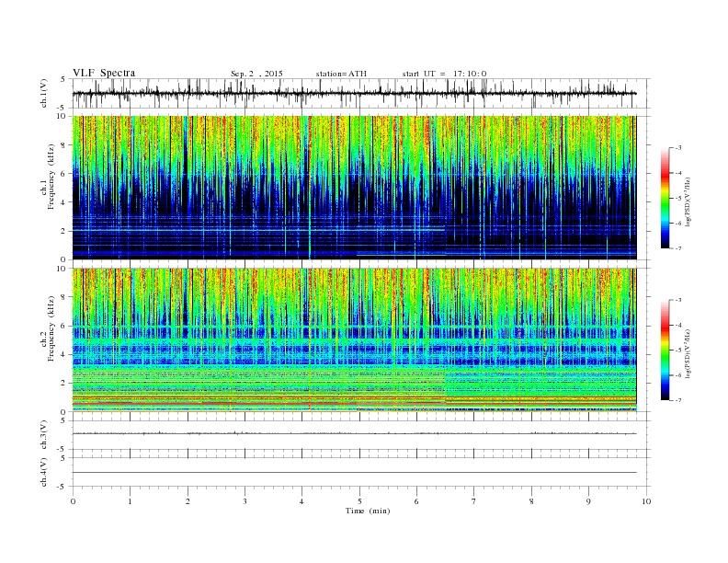The height and width of the screenshot is (563, 728).
Task: Select the "Time (min)" axis title
Action: pyautogui.click(x=368, y=511)
